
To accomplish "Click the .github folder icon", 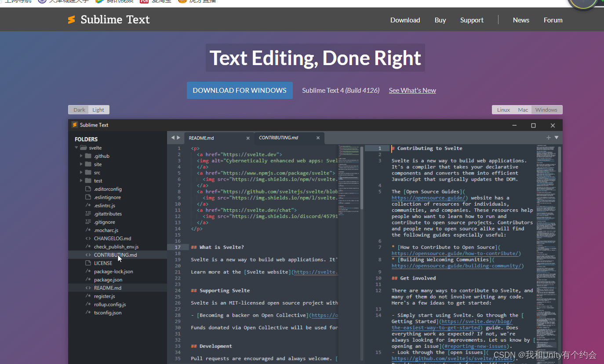I will (x=88, y=156).
